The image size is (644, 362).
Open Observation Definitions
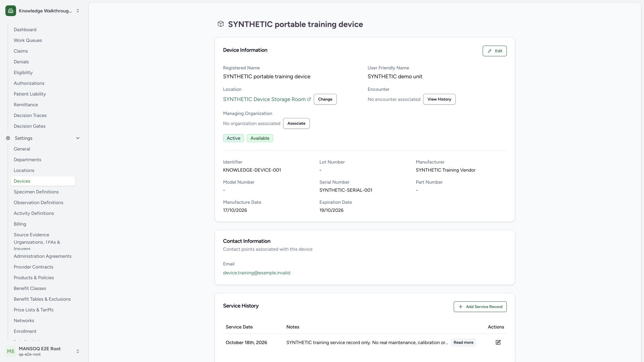(x=43, y=202)
